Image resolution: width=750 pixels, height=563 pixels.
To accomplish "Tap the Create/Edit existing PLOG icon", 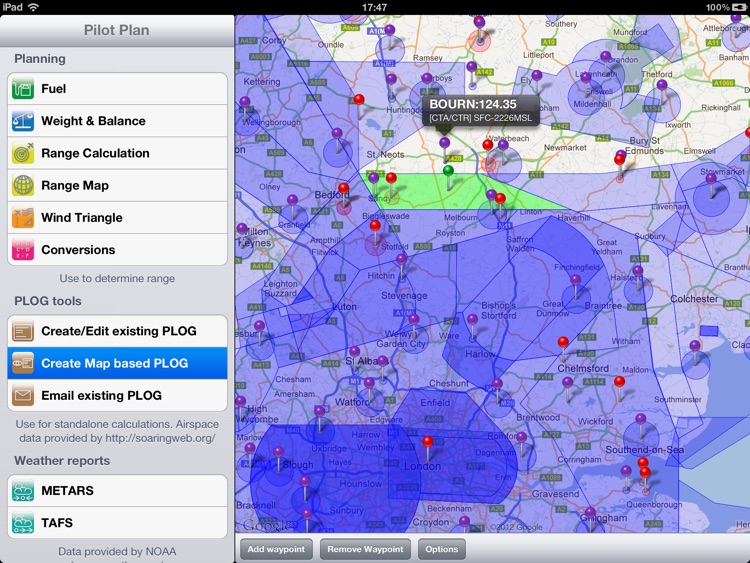I will (x=23, y=331).
